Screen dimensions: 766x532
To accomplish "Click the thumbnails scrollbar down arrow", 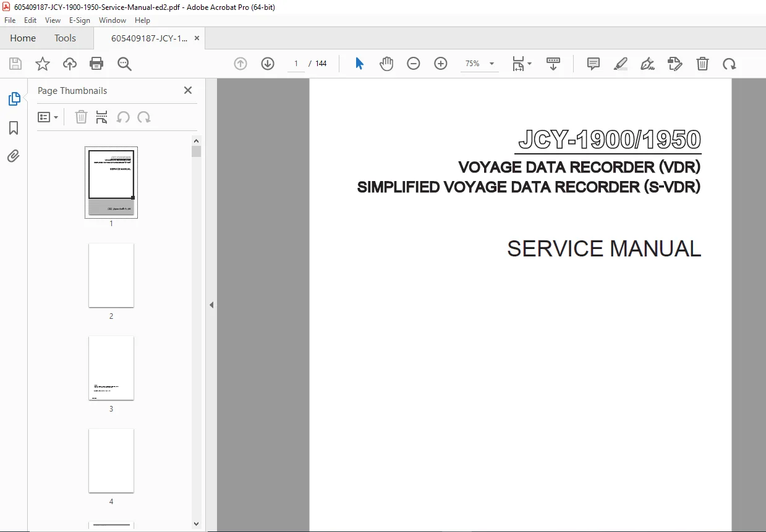I will [x=197, y=524].
